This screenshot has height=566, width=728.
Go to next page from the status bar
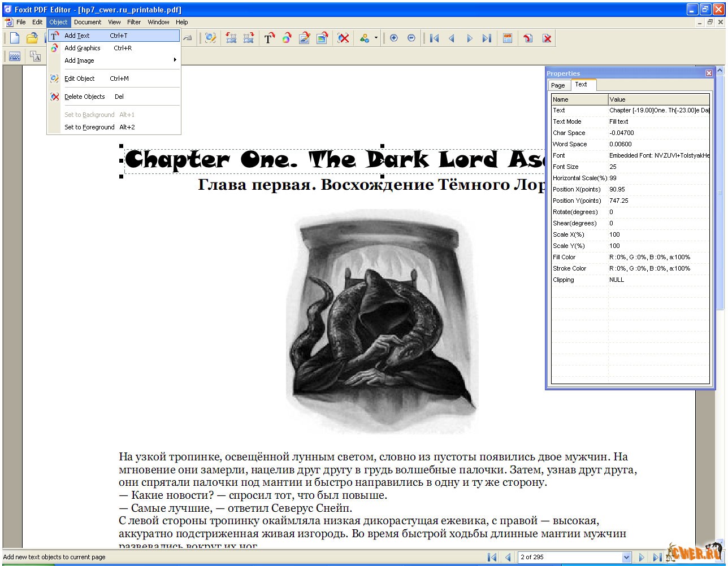tap(642, 557)
